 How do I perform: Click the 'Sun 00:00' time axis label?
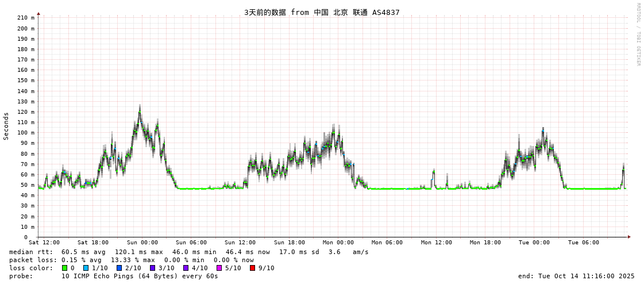click(142, 243)
